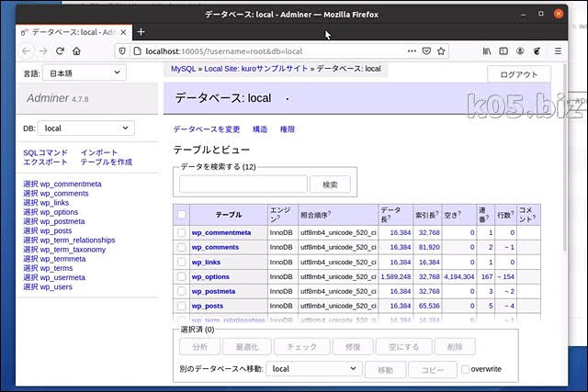Viewport: 588px width, 392px height.
Task: Click wp_comments index length 81,920
Action: coord(429,247)
